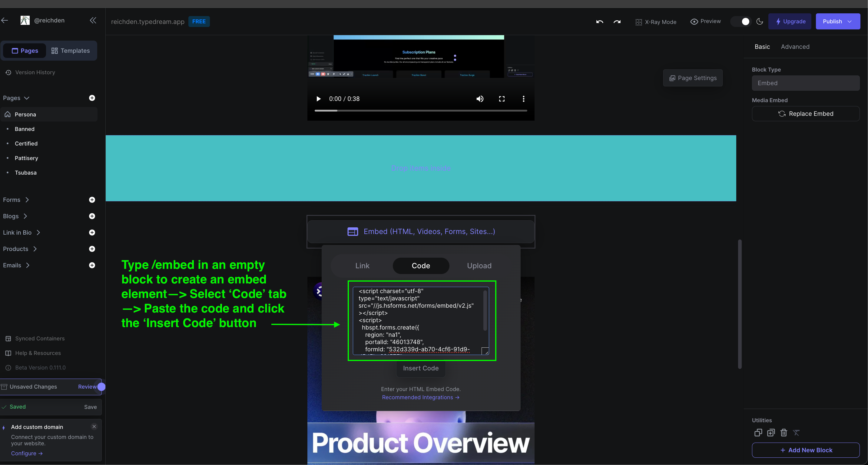The image size is (868, 465).
Task: Review the unsaved changes
Action: [87, 387]
